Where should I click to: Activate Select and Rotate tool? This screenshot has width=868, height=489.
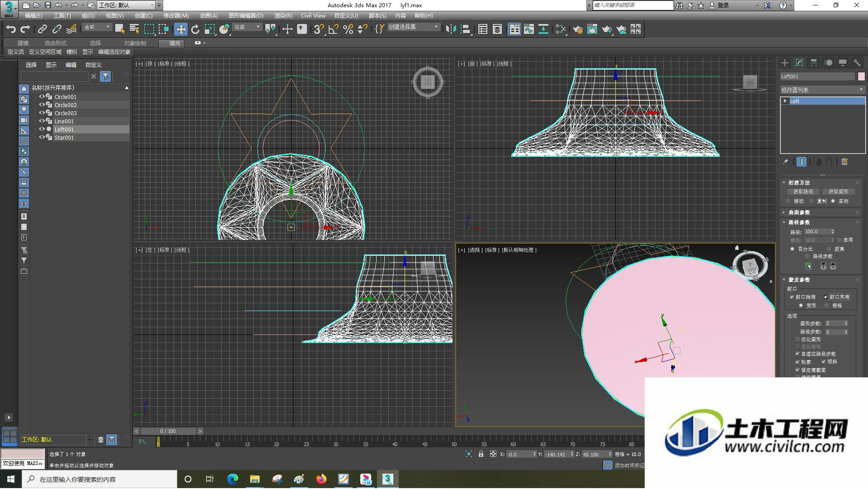pyautogui.click(x=195, y=29)
